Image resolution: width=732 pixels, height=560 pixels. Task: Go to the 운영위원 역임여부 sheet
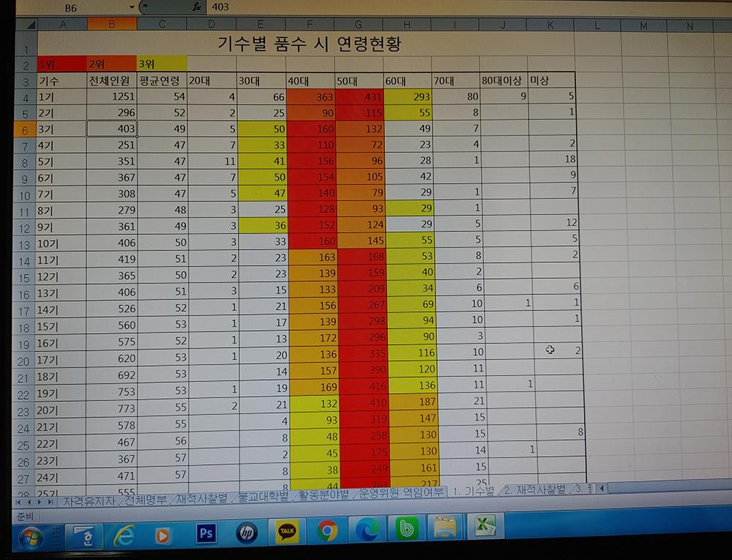pyautogui.click(x=402, y=493)
